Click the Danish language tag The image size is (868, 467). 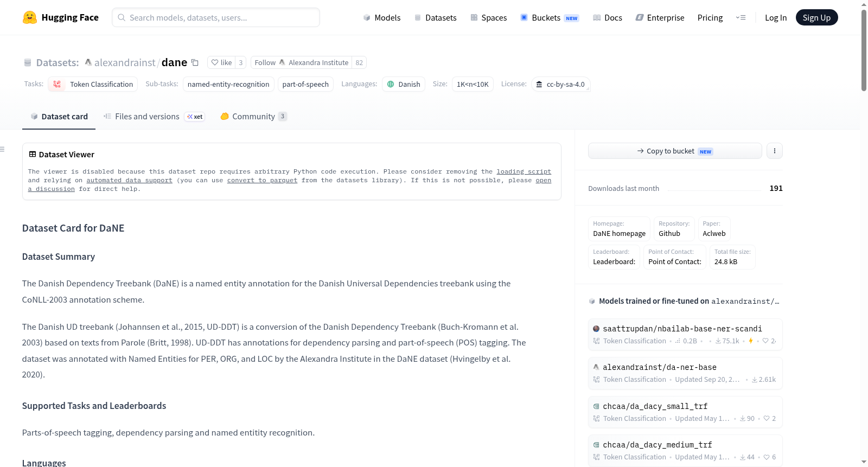pyautogui.click(x=404, y=84)
